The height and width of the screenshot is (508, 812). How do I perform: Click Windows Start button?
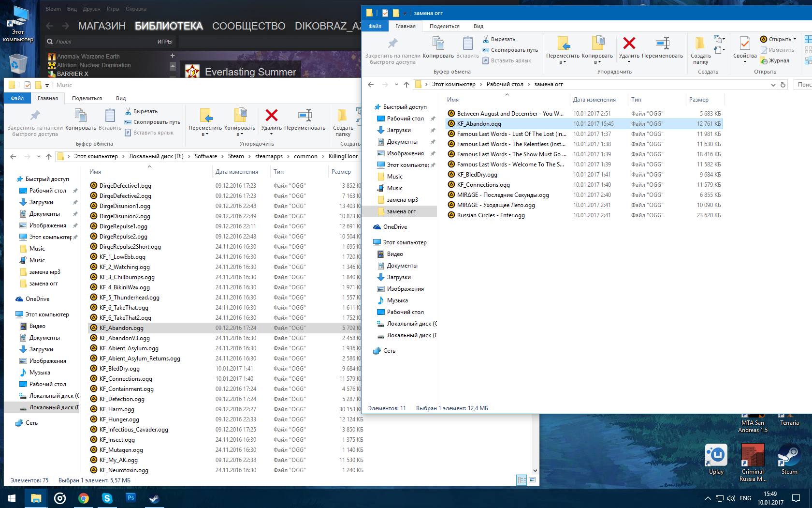pyautogui.click(x=12, y=498)
